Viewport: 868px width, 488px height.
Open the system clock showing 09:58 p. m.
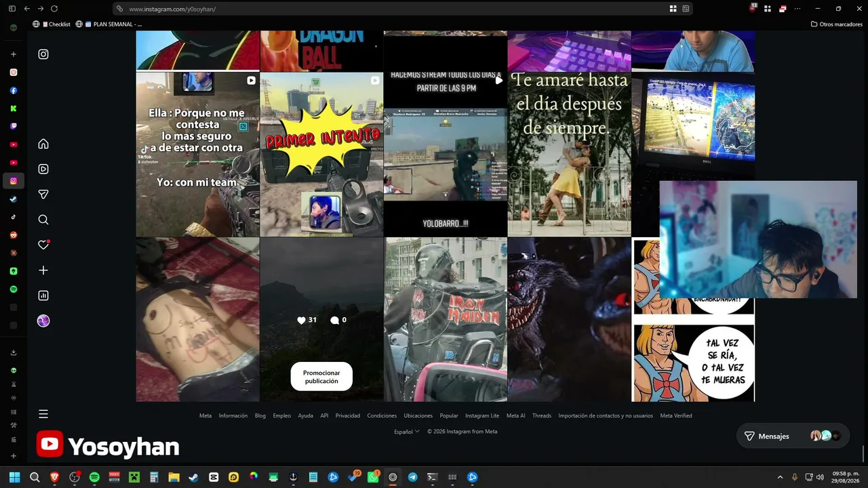pos(846,477)
